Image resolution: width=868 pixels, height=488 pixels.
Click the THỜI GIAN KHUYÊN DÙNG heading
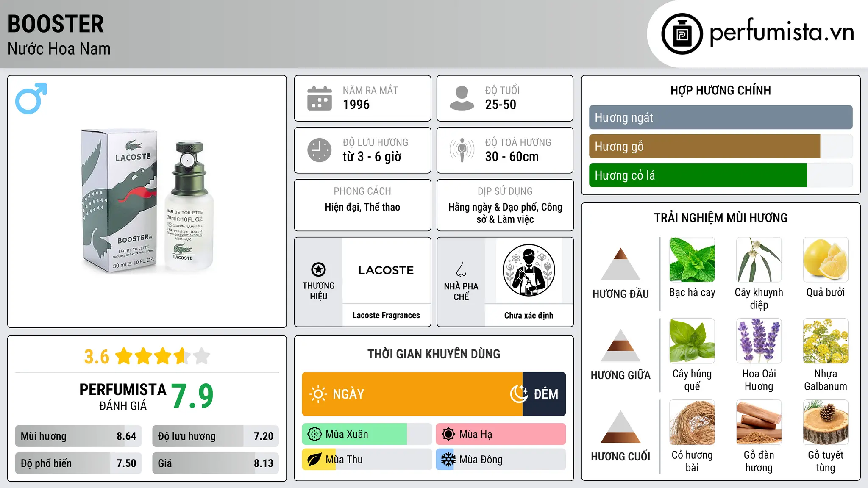pyautogui.click(x=434, y=354)
